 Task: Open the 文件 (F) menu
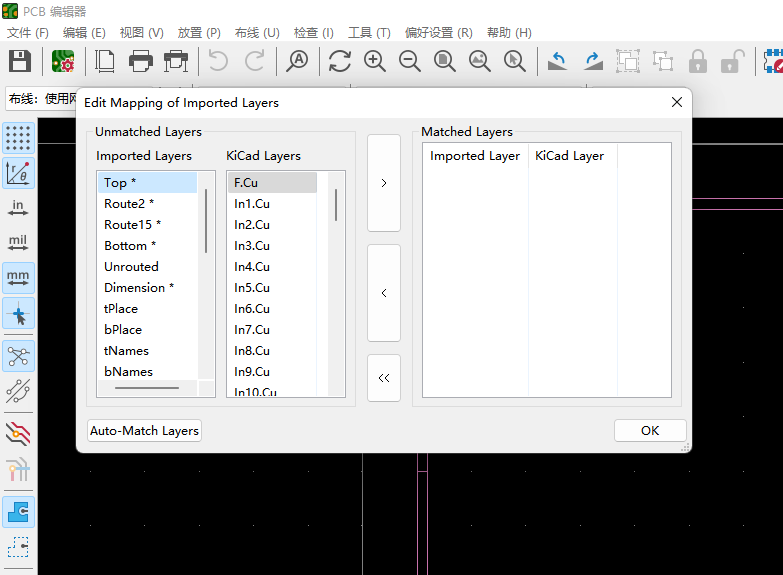[27, 32]
